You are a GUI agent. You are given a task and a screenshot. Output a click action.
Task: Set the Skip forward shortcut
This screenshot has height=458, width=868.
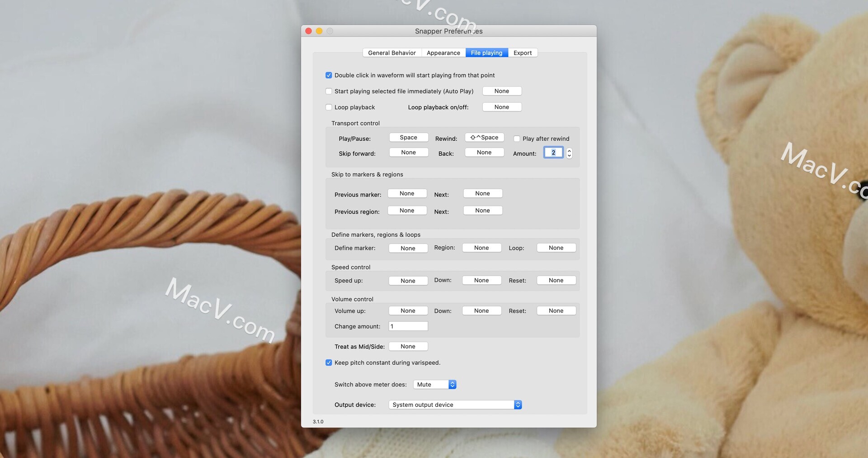(409, 153)
